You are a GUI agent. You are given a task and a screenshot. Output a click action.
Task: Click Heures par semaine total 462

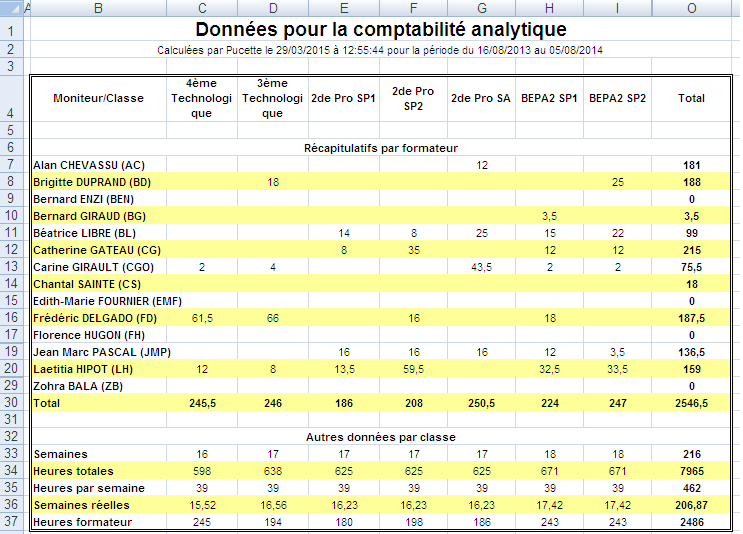691,488
